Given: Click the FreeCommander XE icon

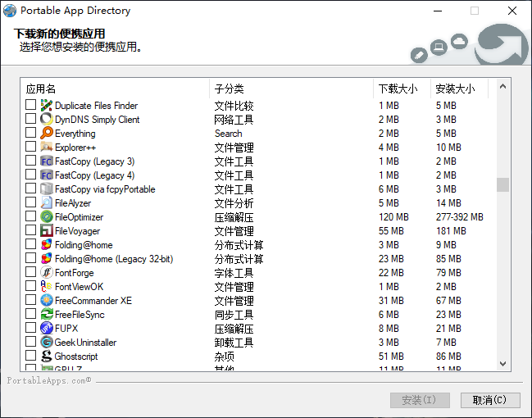Looking at the screenshot, I should 47,300.
